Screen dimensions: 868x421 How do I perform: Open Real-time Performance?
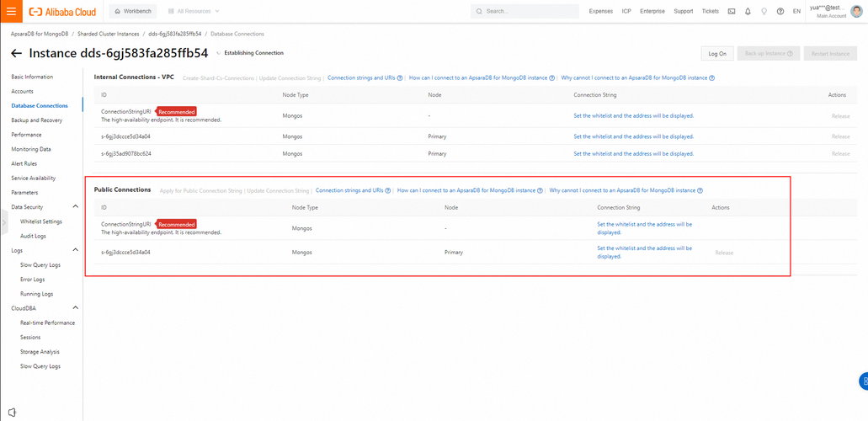pos(48,322)
